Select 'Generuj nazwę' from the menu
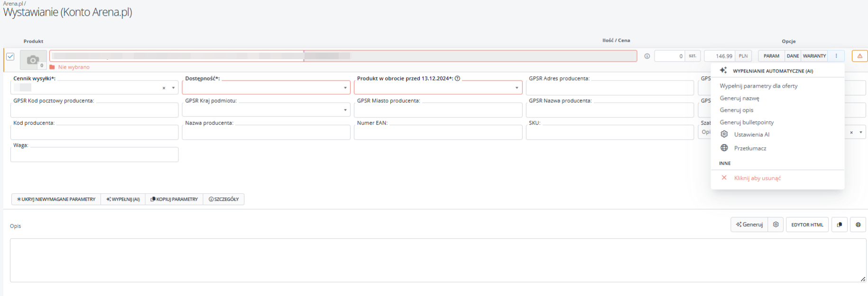The height and width of the screenshot is (296, 868). click(739, 98)
